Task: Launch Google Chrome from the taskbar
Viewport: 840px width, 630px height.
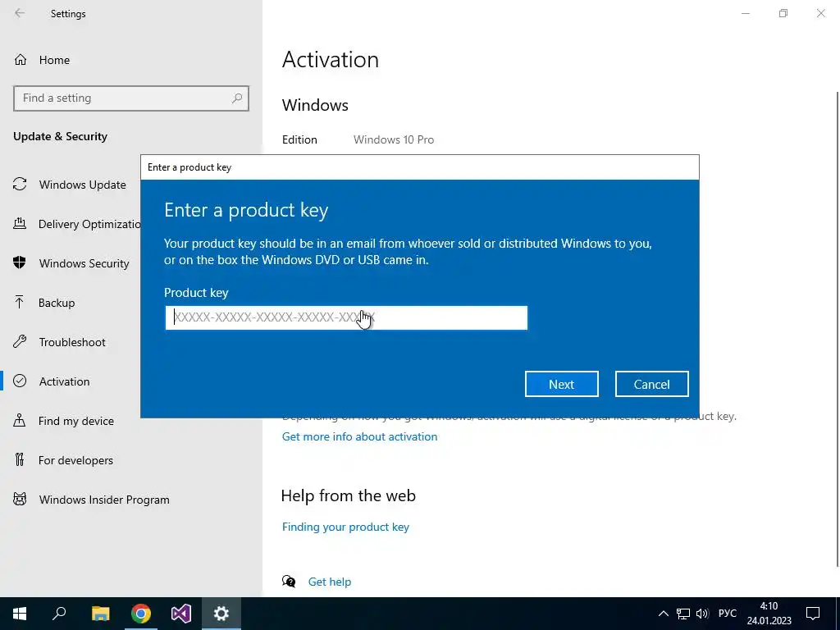Action: click(x=141, y=614)
